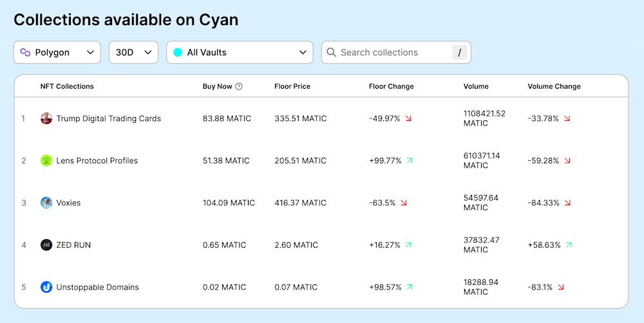
Task: Click the 0.07 MATIC floor price
Action: point(296,287)
